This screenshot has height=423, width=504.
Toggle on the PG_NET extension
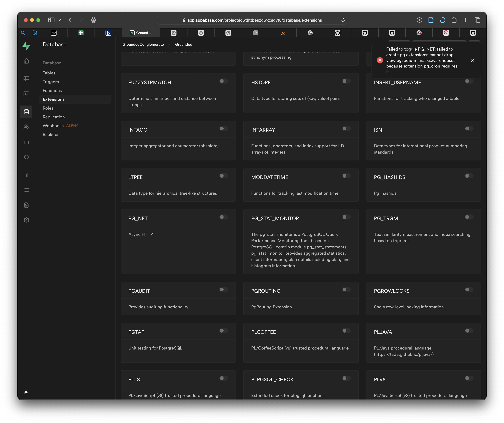coord(223,217)
